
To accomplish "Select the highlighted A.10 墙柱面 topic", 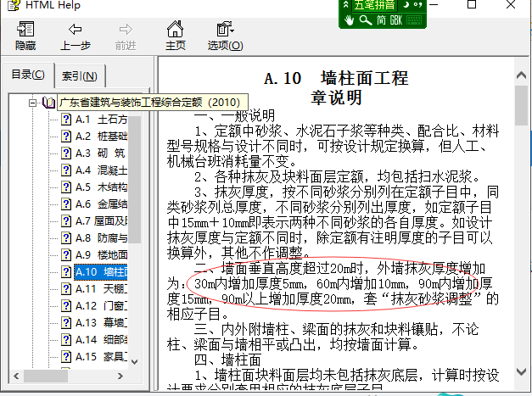I will 101,272.
